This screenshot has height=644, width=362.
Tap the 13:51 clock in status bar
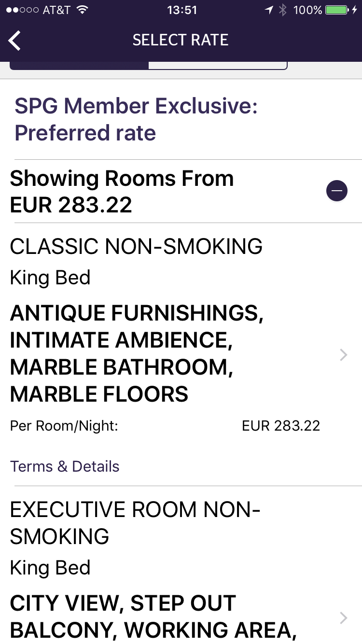(181, 10)
